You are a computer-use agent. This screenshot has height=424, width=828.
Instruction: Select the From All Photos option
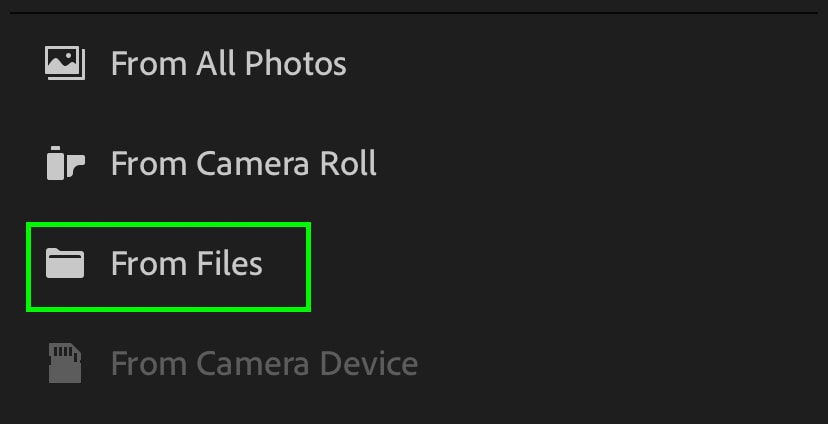228,64
